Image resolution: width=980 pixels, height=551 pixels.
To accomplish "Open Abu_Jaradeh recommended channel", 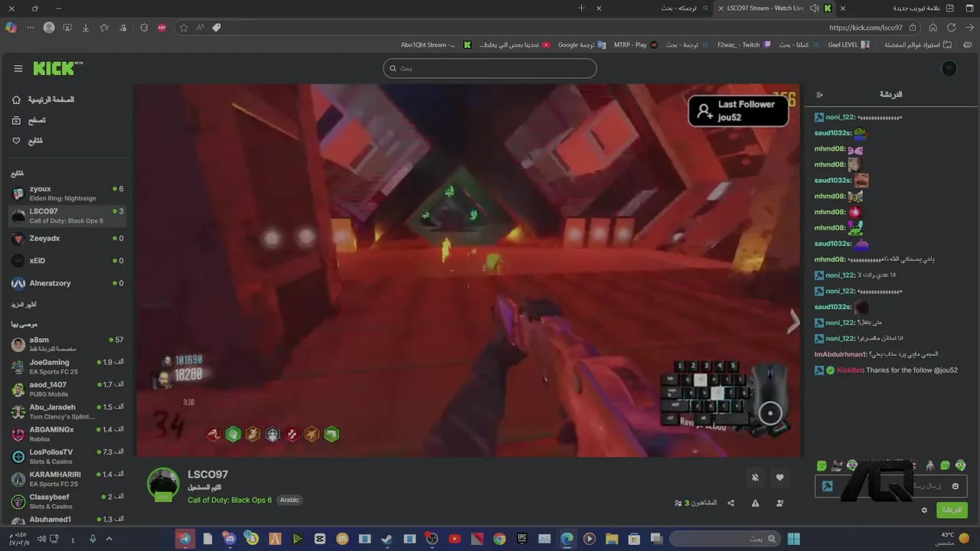I will click(x=67, y=412).
